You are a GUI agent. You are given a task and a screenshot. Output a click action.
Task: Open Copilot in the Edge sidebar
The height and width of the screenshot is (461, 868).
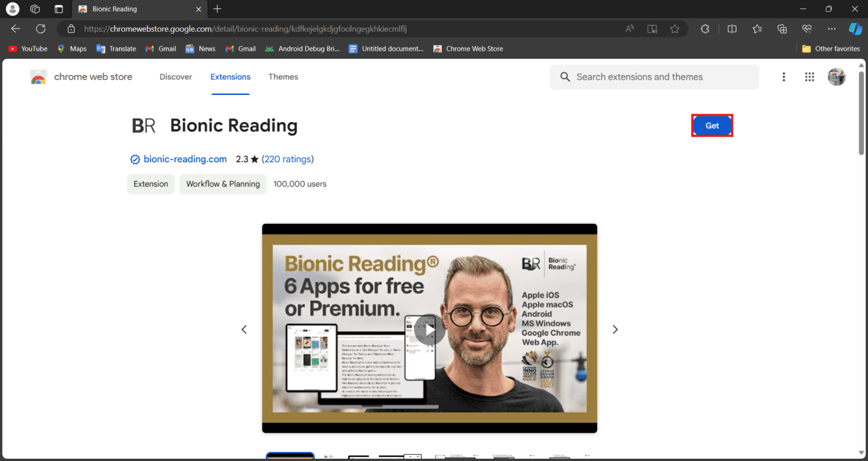coord(854,28)
